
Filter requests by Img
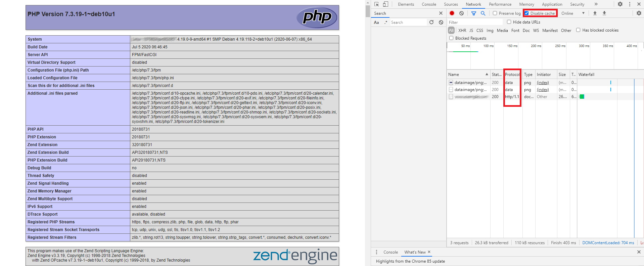click(x=490, y=30)
